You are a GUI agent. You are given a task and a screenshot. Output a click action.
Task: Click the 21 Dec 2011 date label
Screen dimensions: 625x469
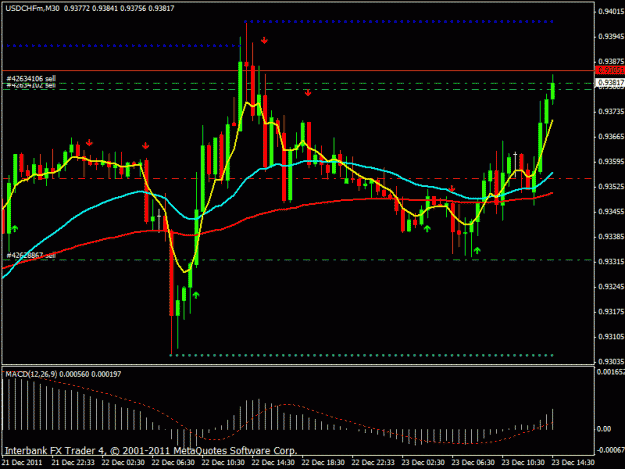(22, 463)
